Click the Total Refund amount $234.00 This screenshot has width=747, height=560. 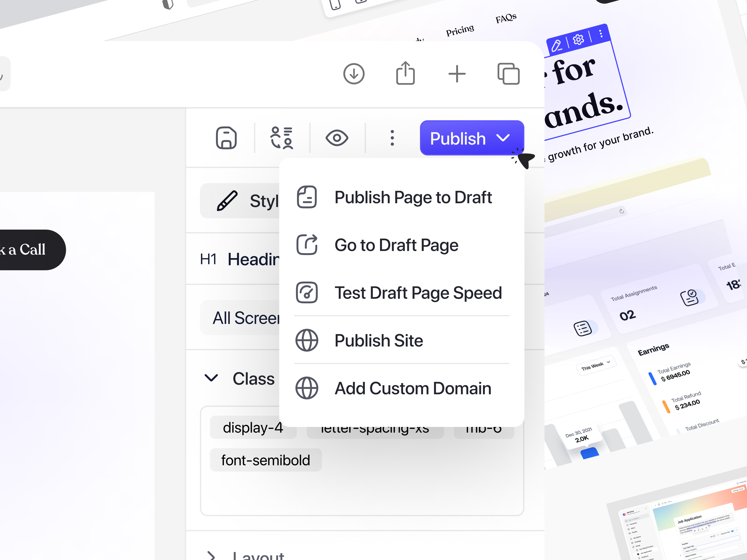(687, 404)
